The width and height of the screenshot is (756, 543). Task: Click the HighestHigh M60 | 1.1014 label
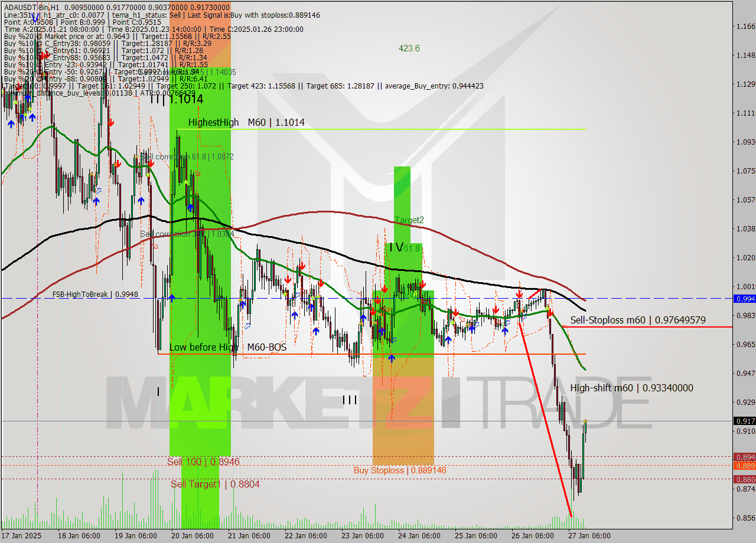(246, 122)
